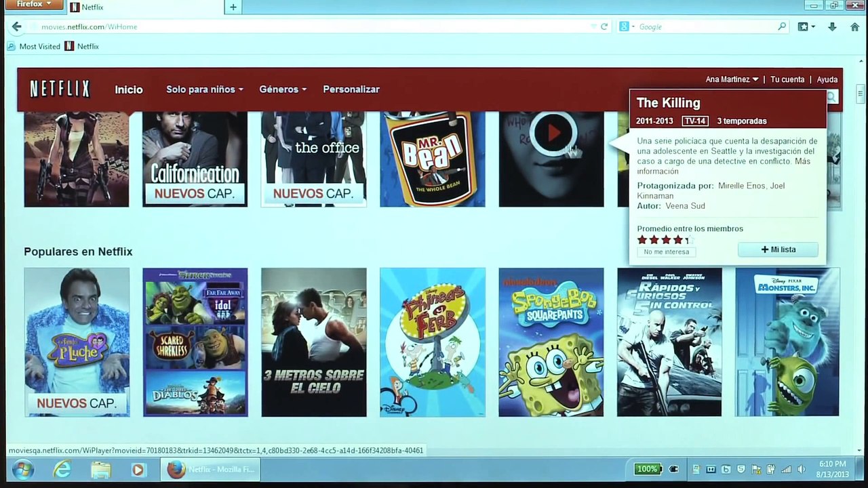The height and width of the screenshot is (488, 868).
Task: Open the Ayuda link
Action: pyautogui.click(x=827, y=79)
